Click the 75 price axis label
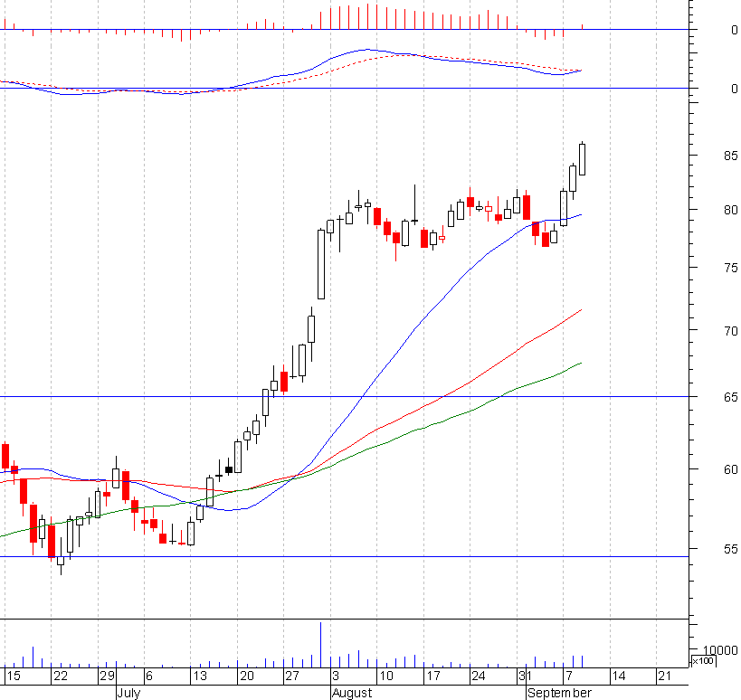 click(x=730, y=268)
